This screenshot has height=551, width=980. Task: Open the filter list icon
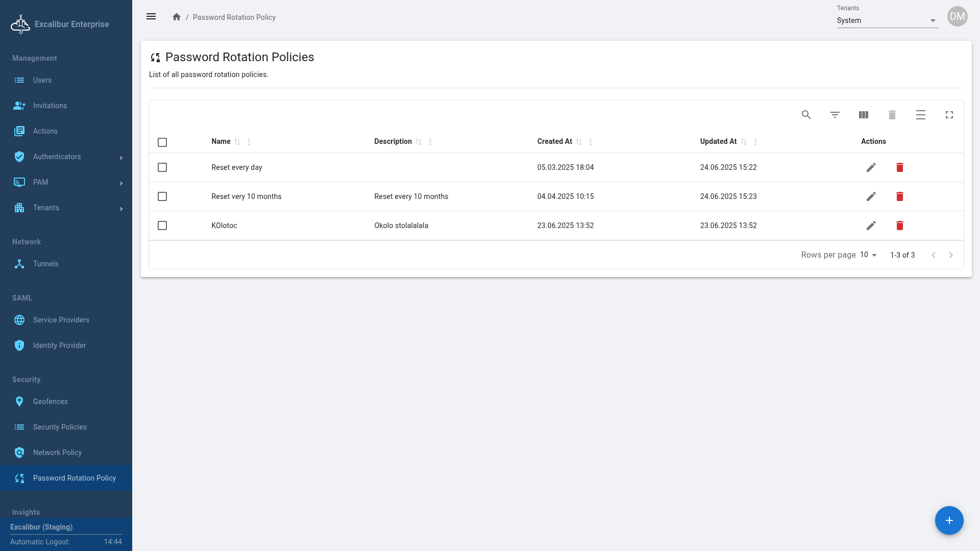pos(835,115)
